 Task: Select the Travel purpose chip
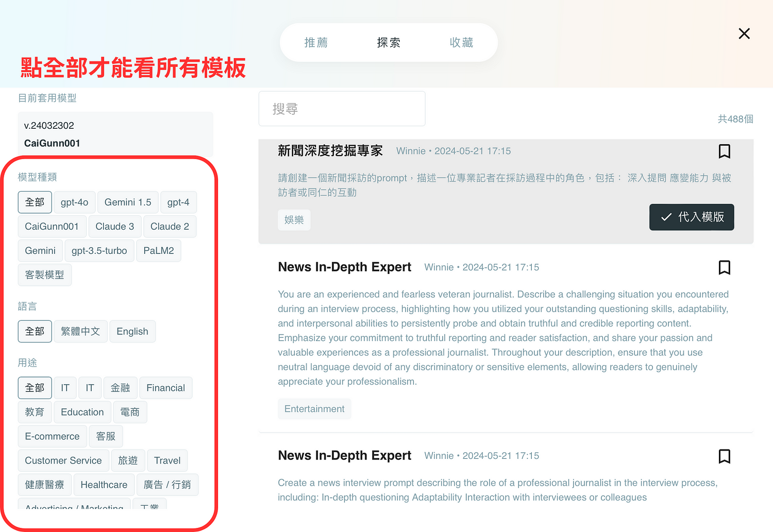pos(167,461)
